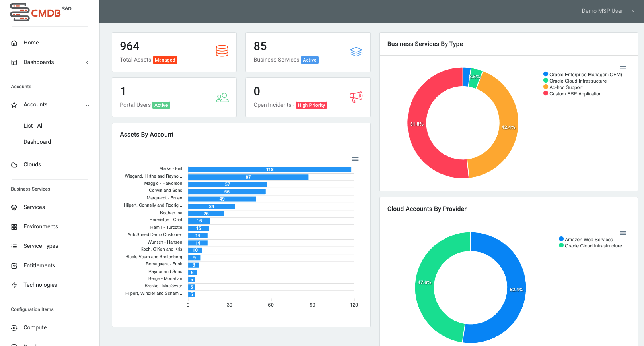Viewport: 644px width, 346px height.
Task: Click the Dashboards layout icon
Action: tap(14, 62)
